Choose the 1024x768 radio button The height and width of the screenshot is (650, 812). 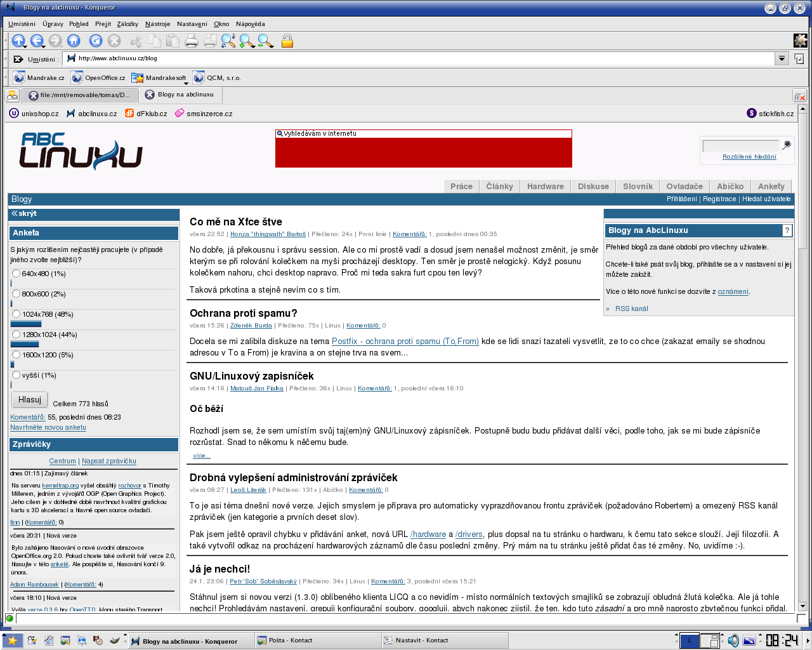(x=16, y=314)
